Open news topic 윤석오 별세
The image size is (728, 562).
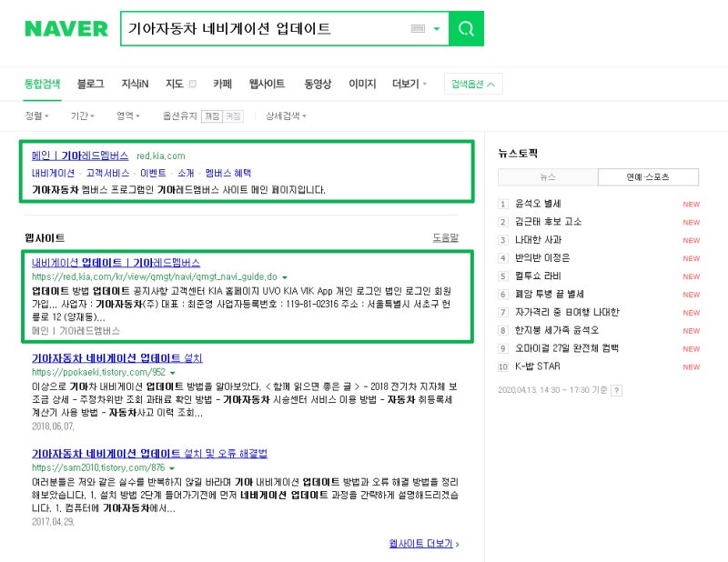(x=538, y=204)
